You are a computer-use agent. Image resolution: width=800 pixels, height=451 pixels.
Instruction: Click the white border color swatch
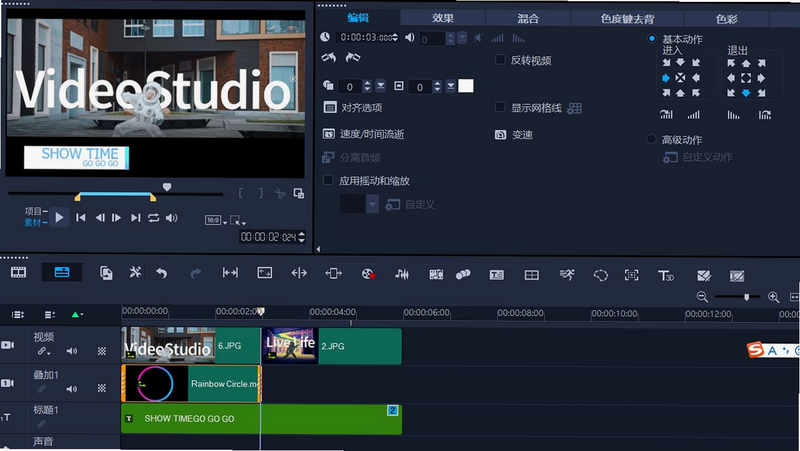coord(466,86)
